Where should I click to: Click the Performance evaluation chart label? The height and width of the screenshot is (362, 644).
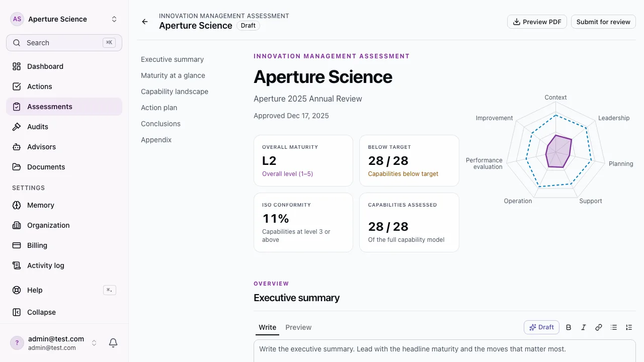[x=484, y=163]
